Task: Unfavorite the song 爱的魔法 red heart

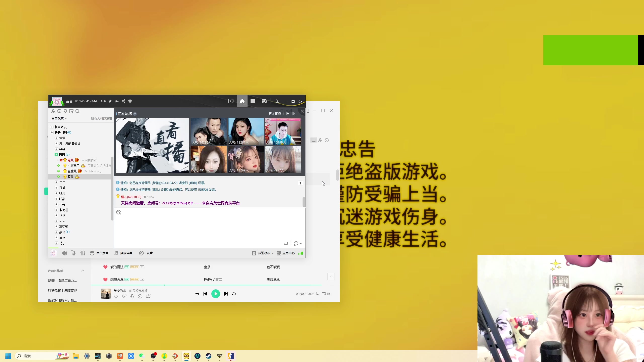Action: pyautogui.click(x=105, y=267)
